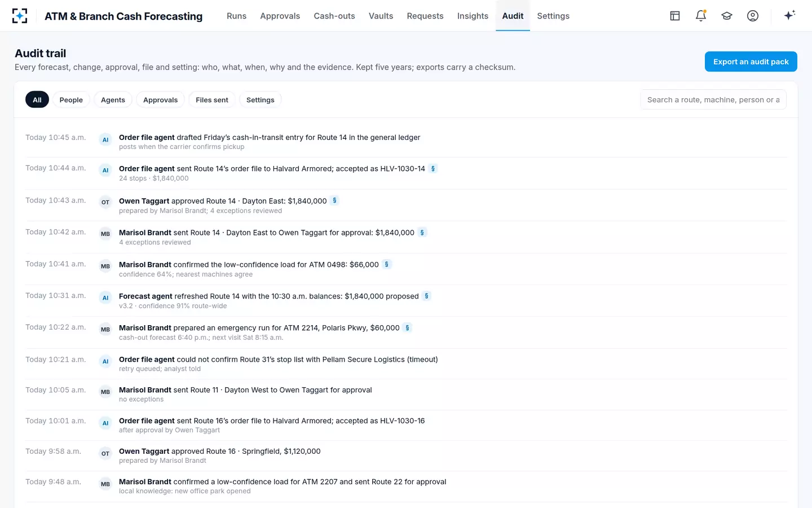
Task: Open evidence icon for HLV-1030-14 entry
Action: (433, 168)
